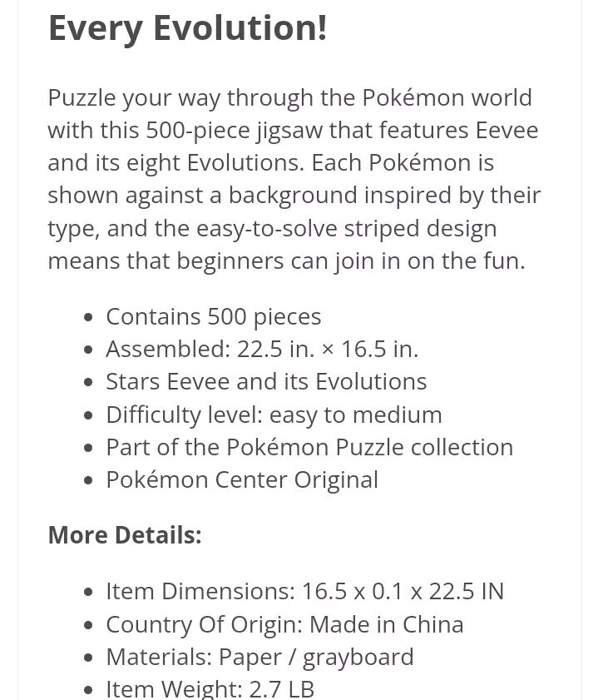
Task: Click the 'Every Evolution!' heading
Action: click(x=188, y=28)
